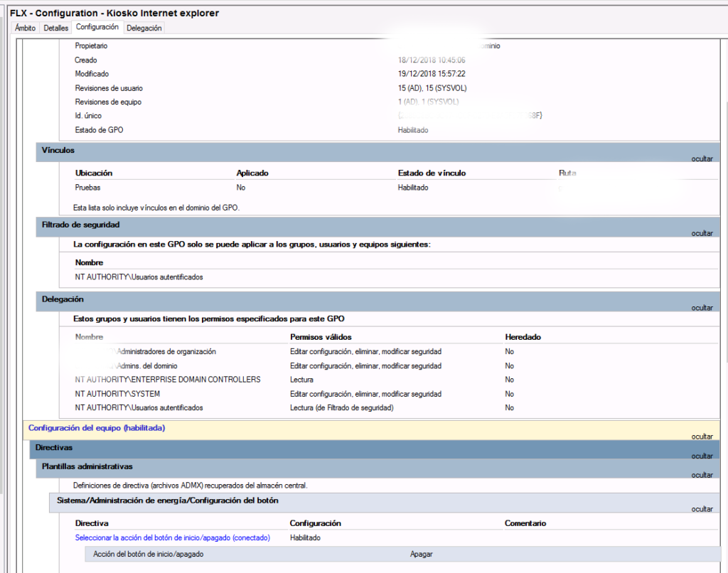This screenshot has height=573, width=728.
Task: Hide the Sistema/Administración de energía section
Action: 702,508
